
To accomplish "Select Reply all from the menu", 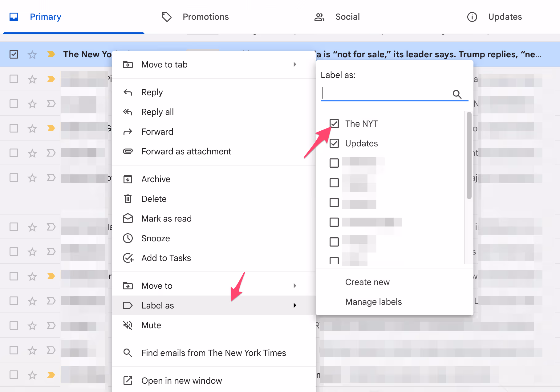I will pos(157,112).
